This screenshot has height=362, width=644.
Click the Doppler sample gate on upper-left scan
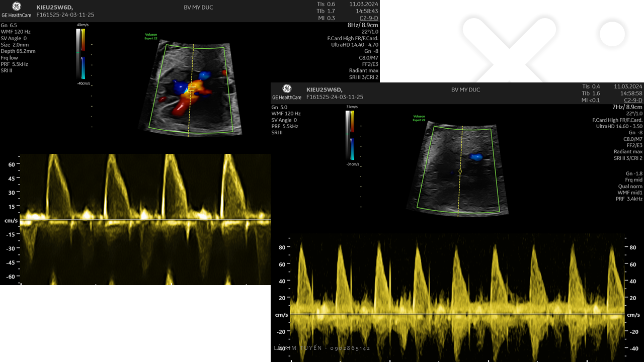(x=191, y=89)
